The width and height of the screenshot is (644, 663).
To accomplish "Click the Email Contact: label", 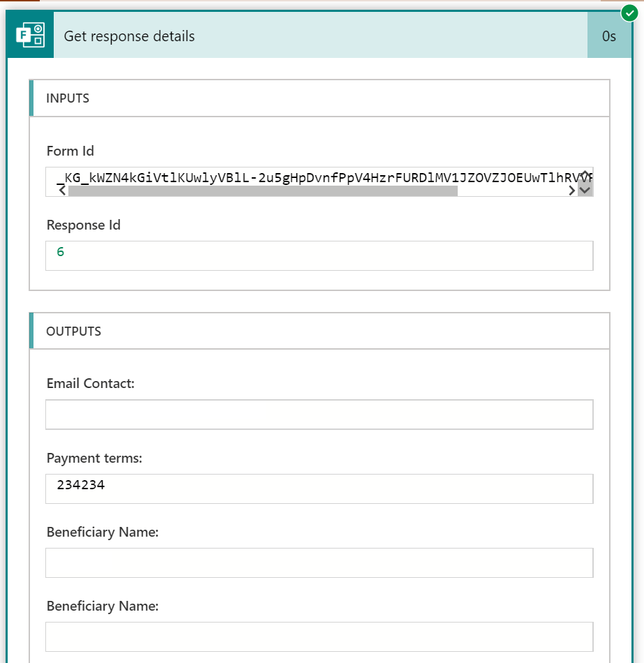I will pyautogui.click(x=91, y=384).
